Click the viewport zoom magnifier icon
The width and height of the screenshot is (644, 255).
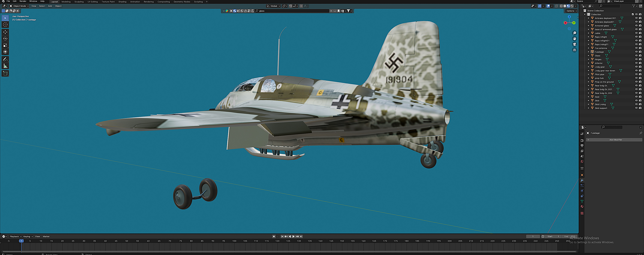pyautogui.click(x=575, y=33)
